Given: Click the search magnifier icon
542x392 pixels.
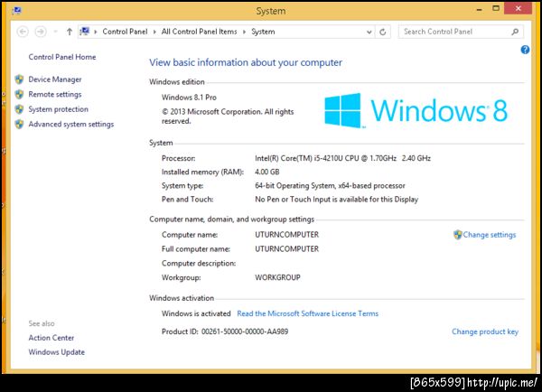Looking at the screenshot, I should pyautogui.click(x=515, y=32).
